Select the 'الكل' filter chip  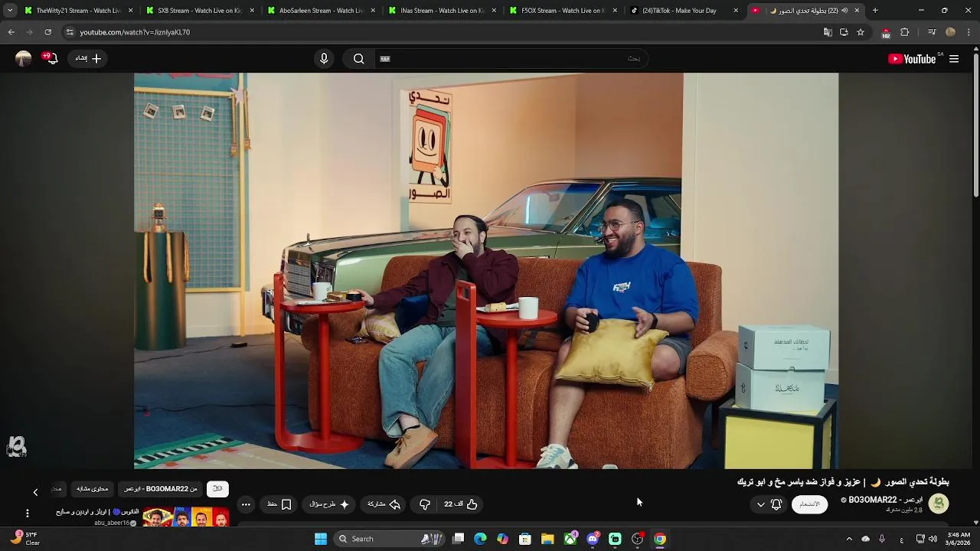click(217, 488)
